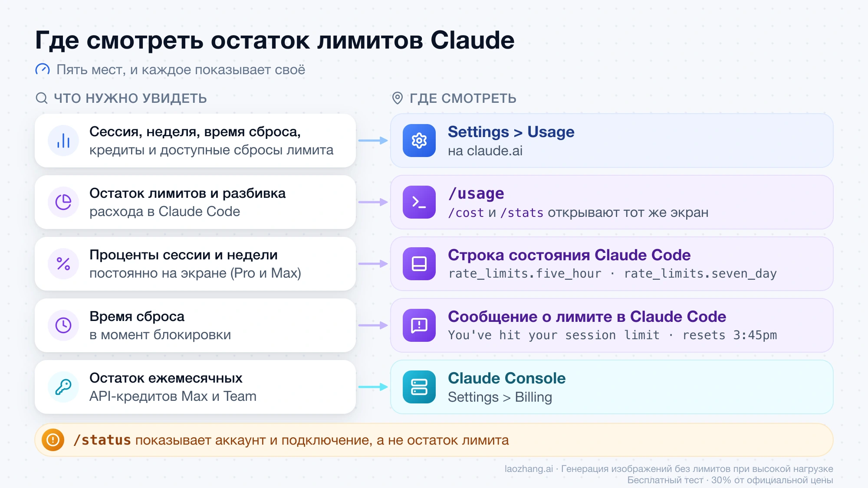868x488 pixels.
Task: Click the в момент блокировки line
Action: click(x=160, y=335)
